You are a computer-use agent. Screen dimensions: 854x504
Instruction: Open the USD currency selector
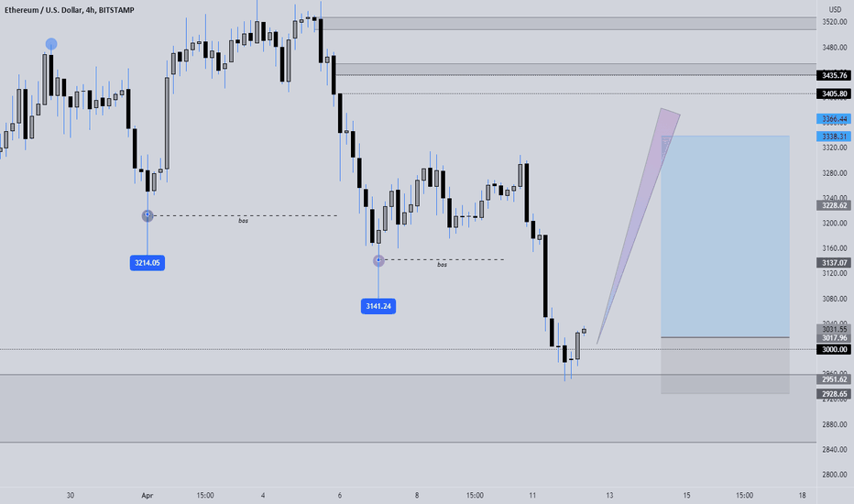coord(835,9)
